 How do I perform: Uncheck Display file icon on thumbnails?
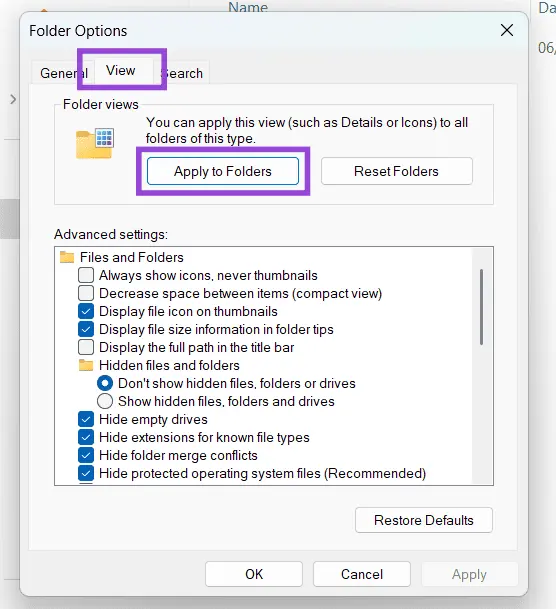[x=86, y=311]
